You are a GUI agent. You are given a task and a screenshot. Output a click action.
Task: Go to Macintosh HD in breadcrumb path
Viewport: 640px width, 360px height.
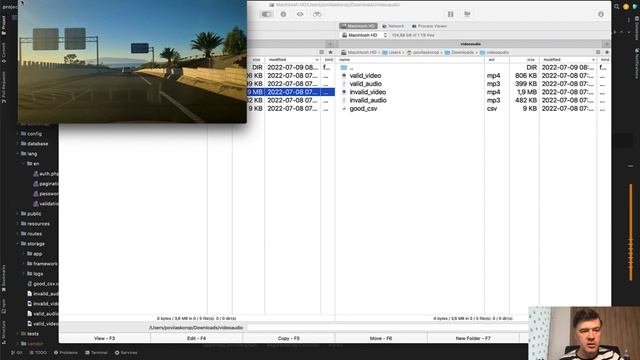359,52
